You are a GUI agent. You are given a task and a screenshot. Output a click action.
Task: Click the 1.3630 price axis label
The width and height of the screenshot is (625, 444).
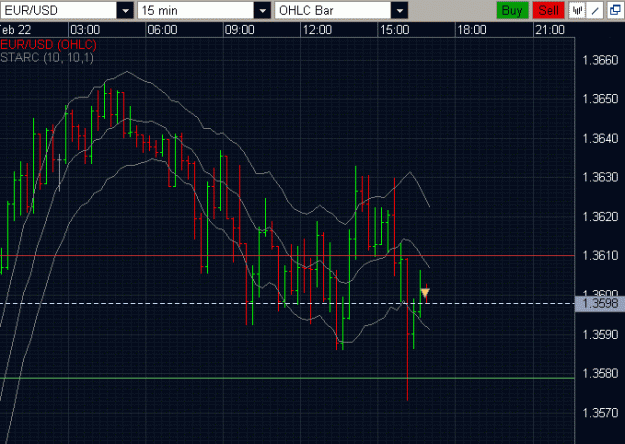(x=600, y=177)
